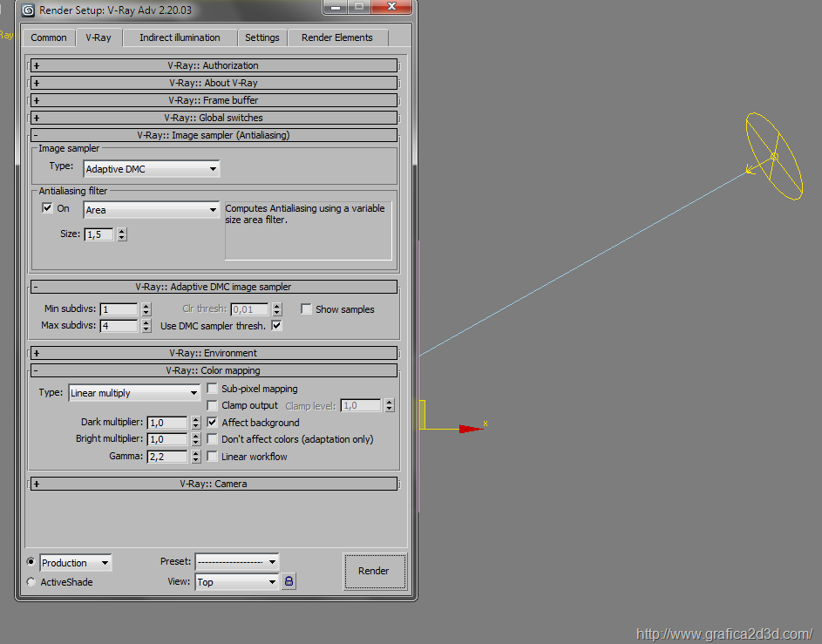Click the 3ds Max Render Setup title icon
This screenshot has height=644, width=822.
pyautogui.click(x=28, y=10)
